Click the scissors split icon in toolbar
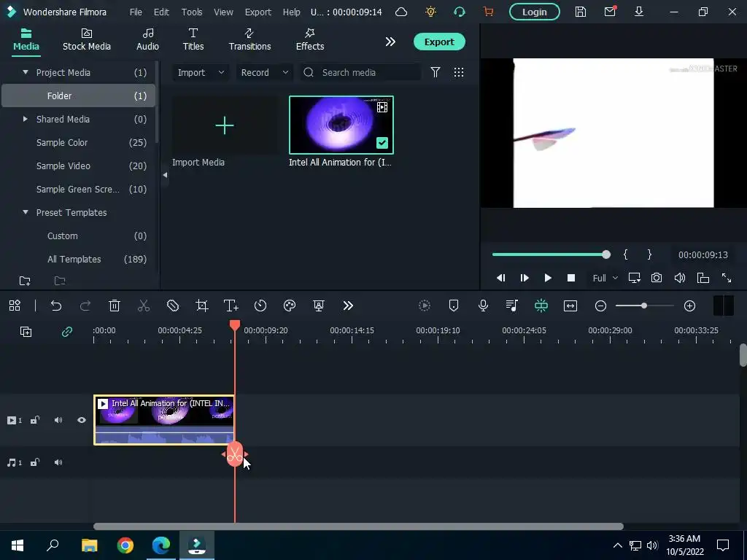 144,306
